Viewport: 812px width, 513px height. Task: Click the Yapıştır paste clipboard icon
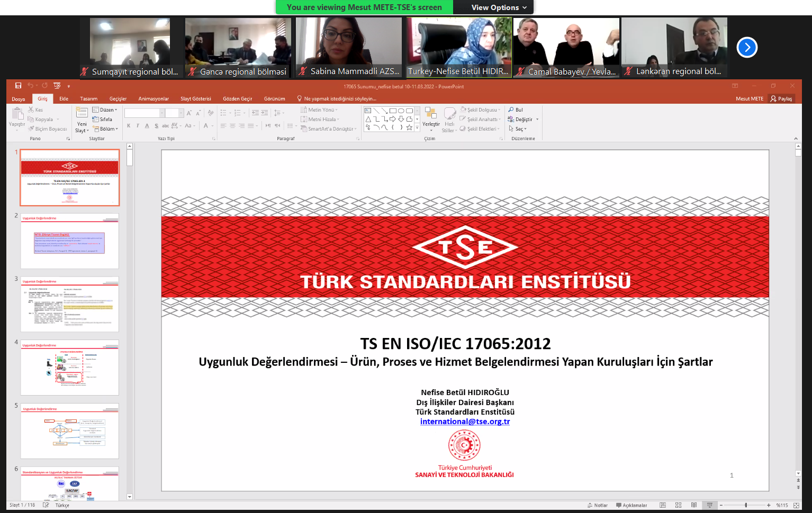[x=17, y=113]
